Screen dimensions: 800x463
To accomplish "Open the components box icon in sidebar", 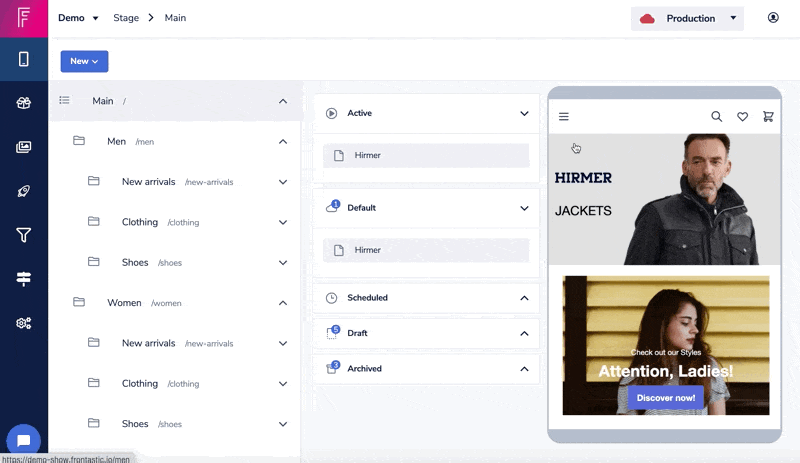I will (23, 103).
